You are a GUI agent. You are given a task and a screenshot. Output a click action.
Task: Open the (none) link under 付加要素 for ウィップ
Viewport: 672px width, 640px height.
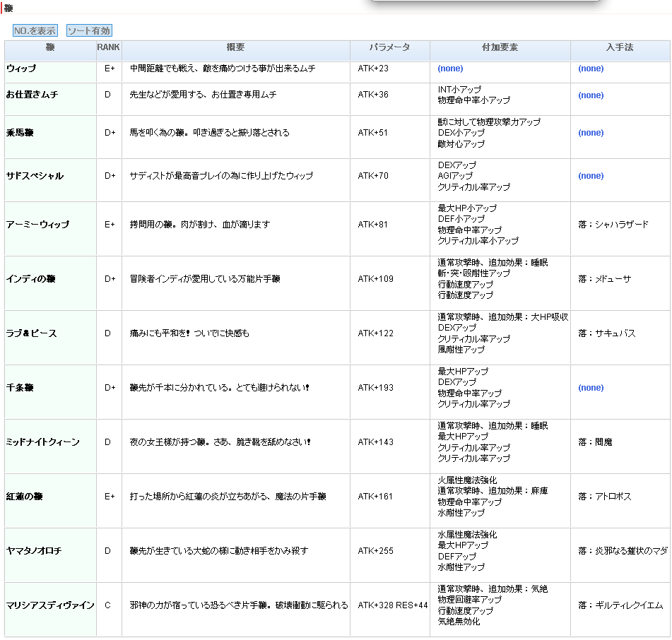pos(450,69)
